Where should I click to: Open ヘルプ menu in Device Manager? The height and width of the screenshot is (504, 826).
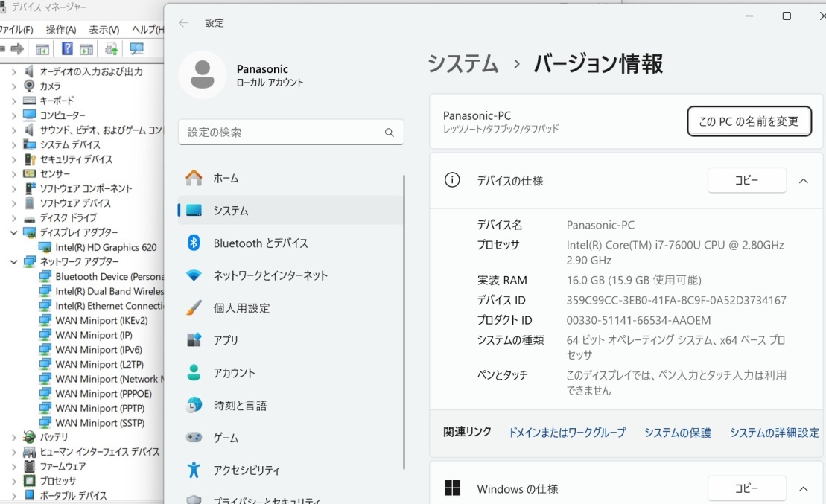click(147, 30)
